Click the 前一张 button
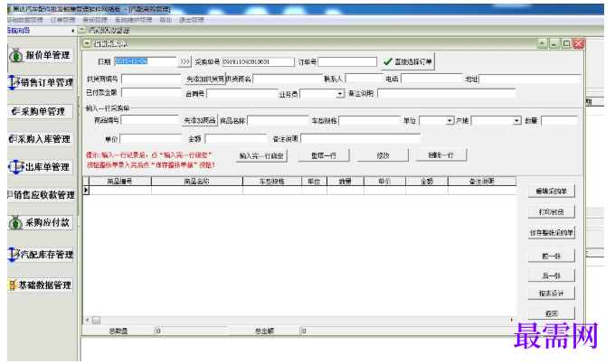 [551, 257]
